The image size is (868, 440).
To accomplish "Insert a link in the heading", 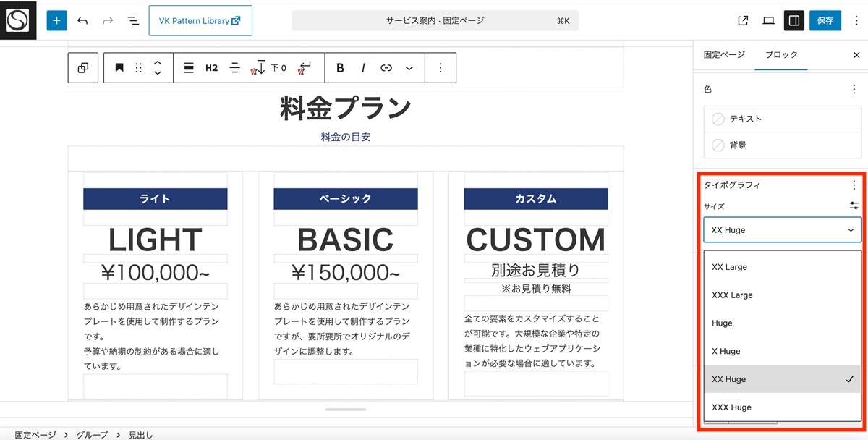I will pyautogui.click(x=386, y=68).
